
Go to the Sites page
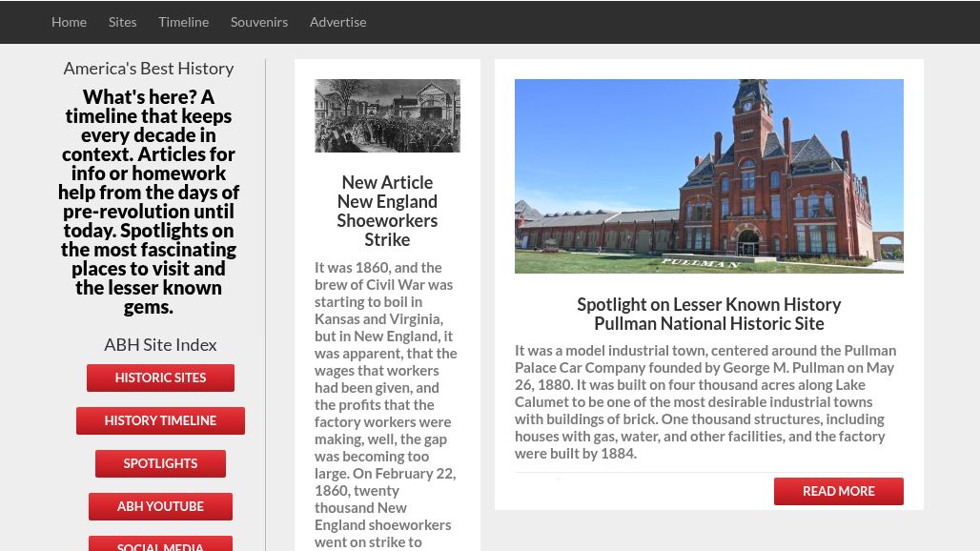[122, 22]
